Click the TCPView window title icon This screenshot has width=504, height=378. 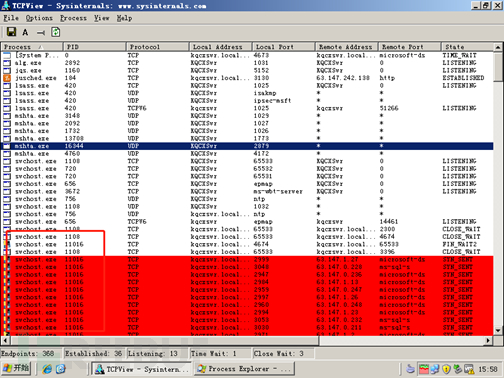(x=6, y=5)
